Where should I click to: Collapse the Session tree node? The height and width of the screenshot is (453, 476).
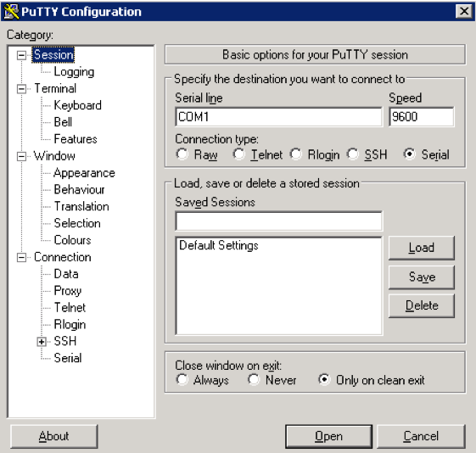coord(21,55)
